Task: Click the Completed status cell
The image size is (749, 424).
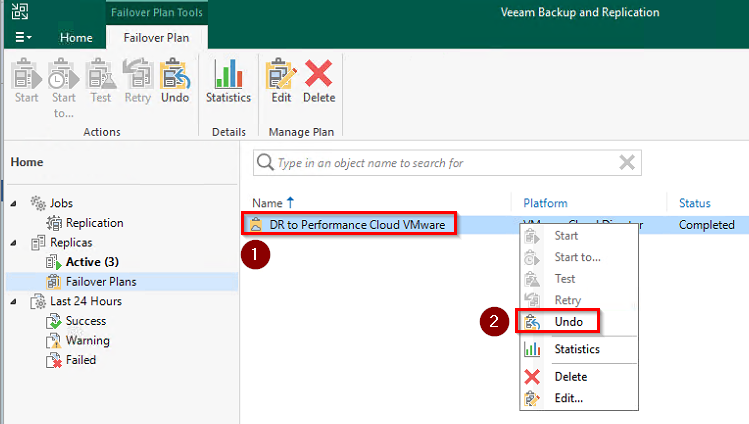Action: [706, 225]
